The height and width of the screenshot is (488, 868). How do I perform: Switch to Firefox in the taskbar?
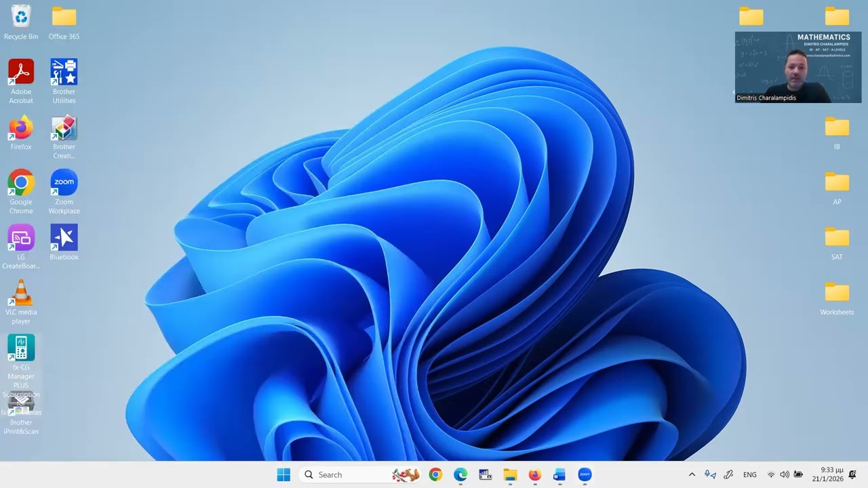535,474
